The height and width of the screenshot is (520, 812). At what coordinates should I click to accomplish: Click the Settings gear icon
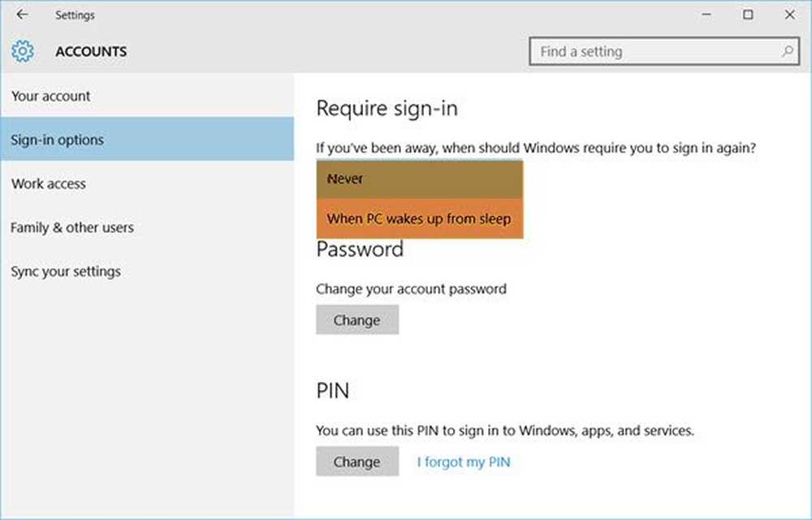23,51
